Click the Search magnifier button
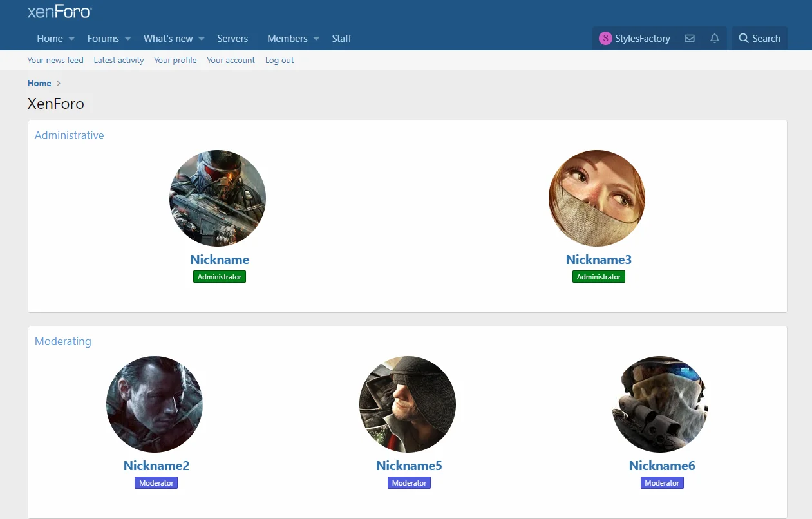This screenshot has height=519, width=812. click(x=759, y=39)
